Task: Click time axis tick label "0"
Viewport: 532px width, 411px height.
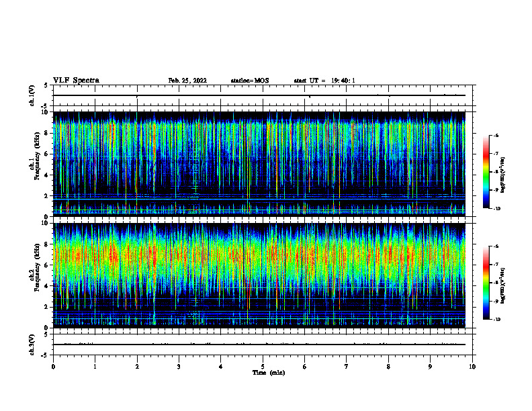Action: point(53,367)
